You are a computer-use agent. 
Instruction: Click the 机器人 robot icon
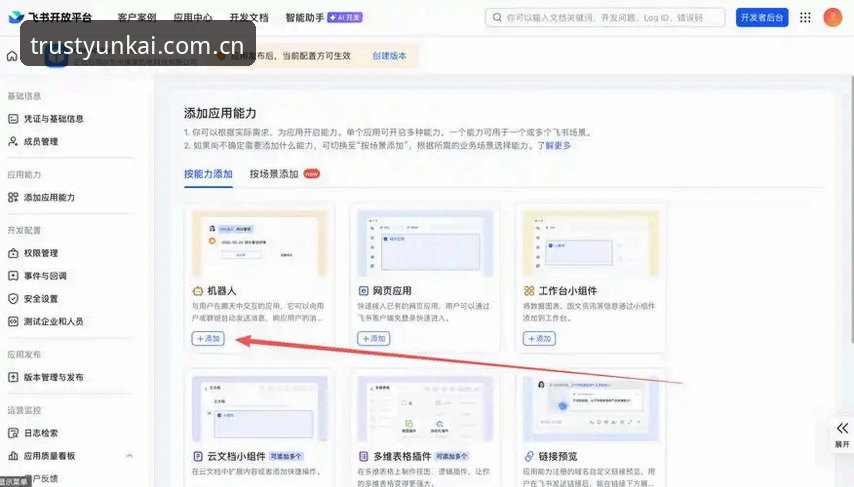pyautogui.click(x=198, y=291)
